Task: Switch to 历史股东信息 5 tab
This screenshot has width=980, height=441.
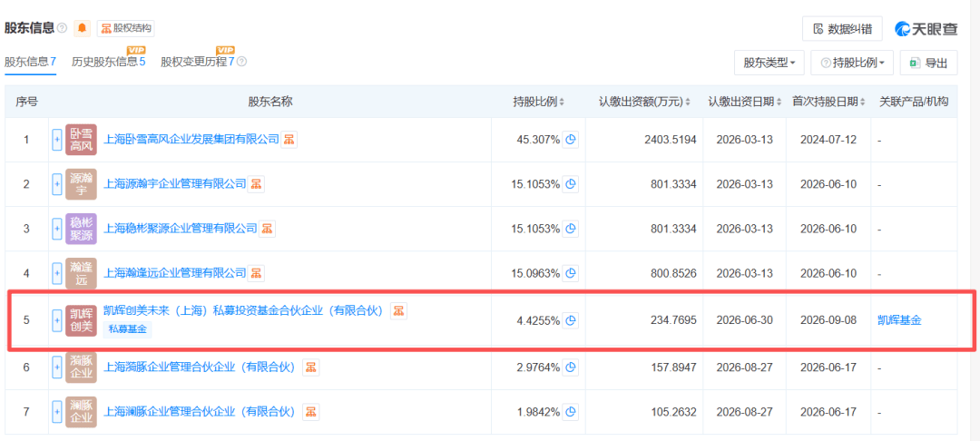Action: click(109, 62)
